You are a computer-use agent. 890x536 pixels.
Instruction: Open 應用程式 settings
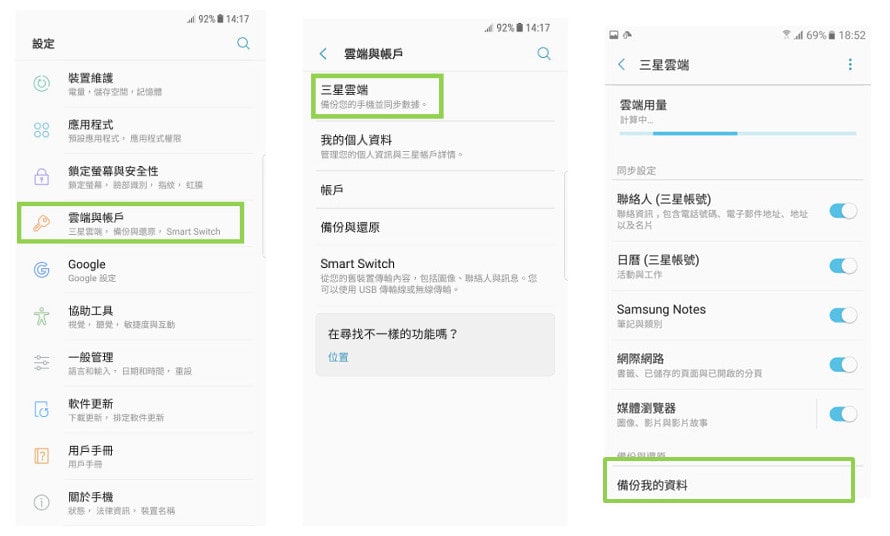coord(140,130)
